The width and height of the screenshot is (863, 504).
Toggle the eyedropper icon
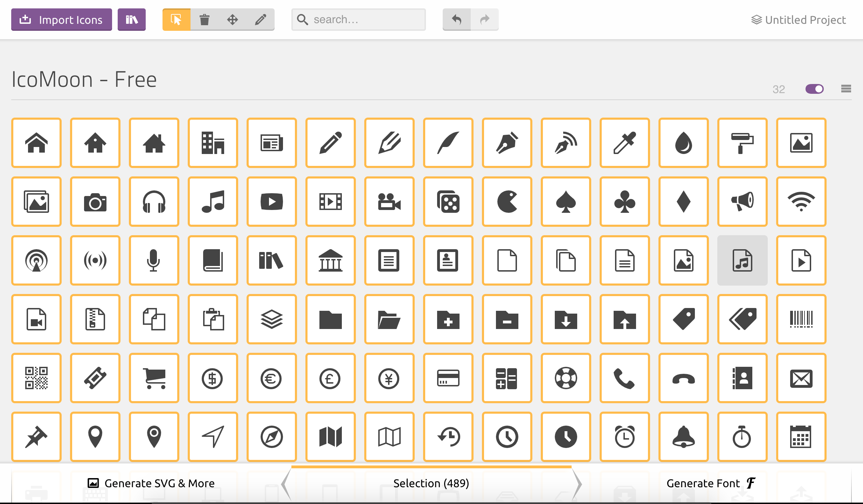coord(625,143)
